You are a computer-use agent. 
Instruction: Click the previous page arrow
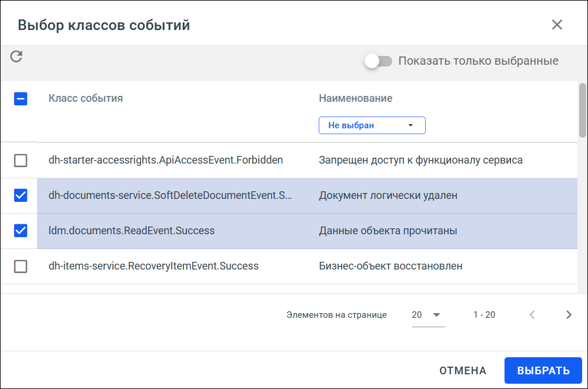pyautogui.click(x=532, y=315)
